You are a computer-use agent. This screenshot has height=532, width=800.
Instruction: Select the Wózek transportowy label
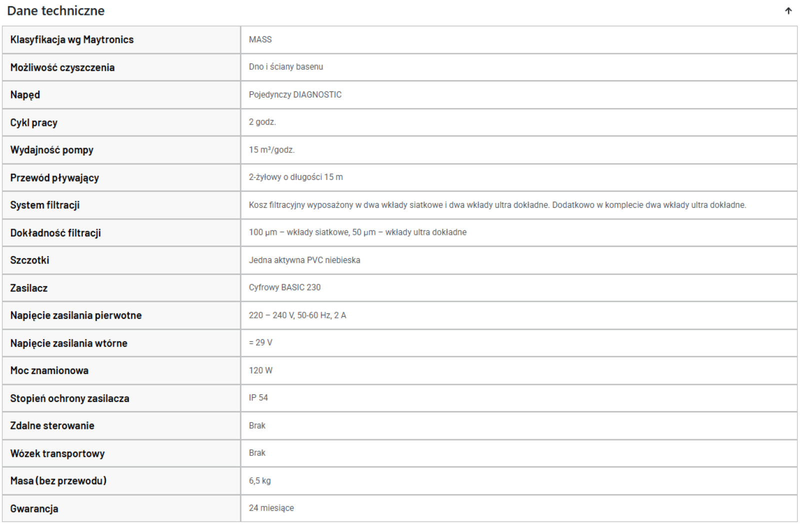(x=57, y=453)
